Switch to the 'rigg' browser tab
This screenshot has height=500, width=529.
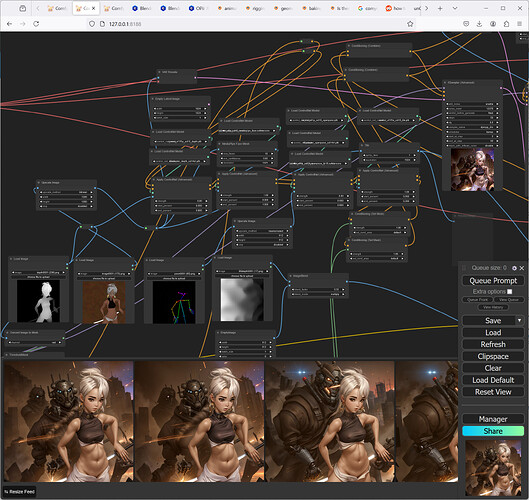(x=255, y=8)
